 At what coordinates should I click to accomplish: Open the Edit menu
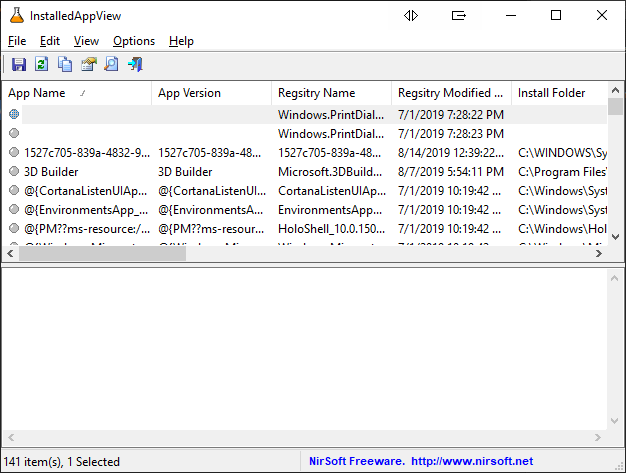pyautogui.click(x=50, y=41)
